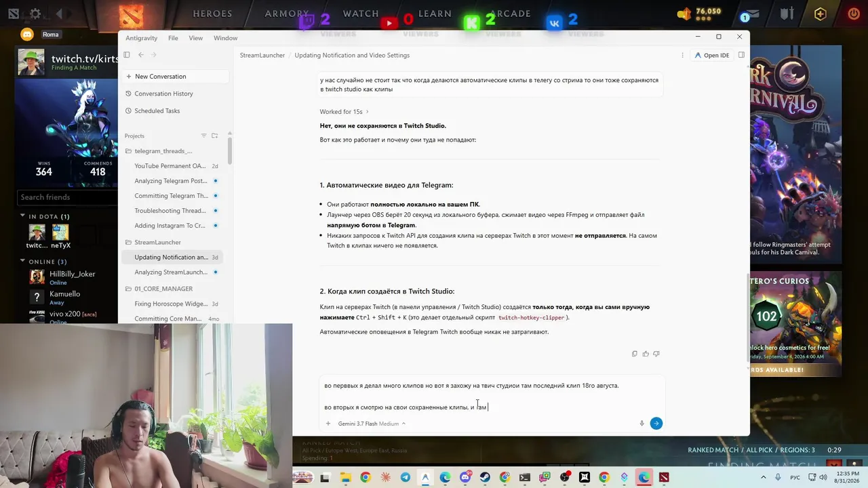Screen dimensions: 868x488
Task: Open Steam from the taskbar
Action: click(x=485, y=477)
